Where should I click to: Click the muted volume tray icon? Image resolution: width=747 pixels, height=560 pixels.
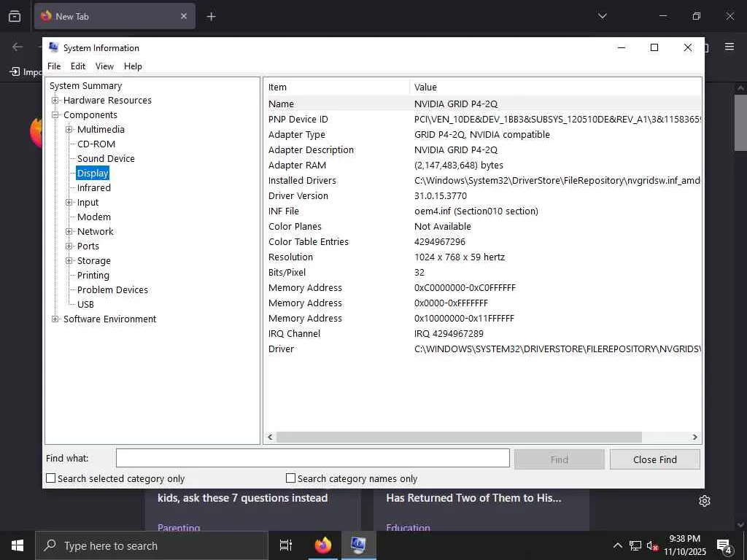tap(652, 545)
